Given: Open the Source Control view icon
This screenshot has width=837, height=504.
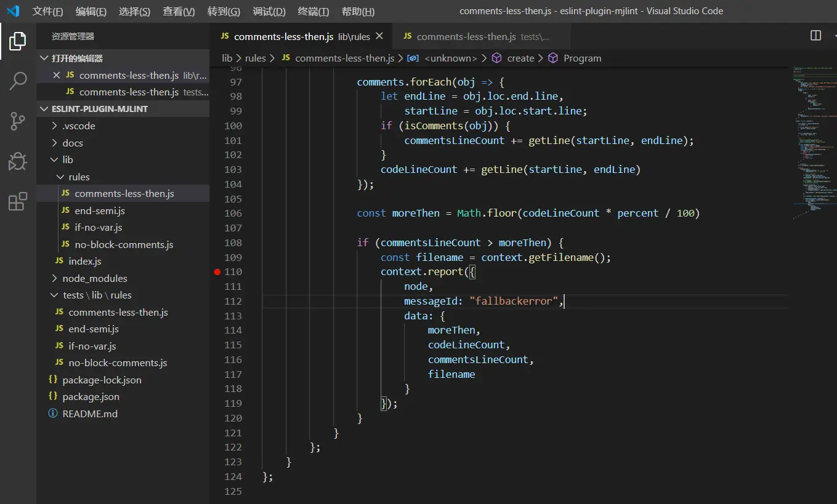Looking at the screenshot, I should [17, 121].
